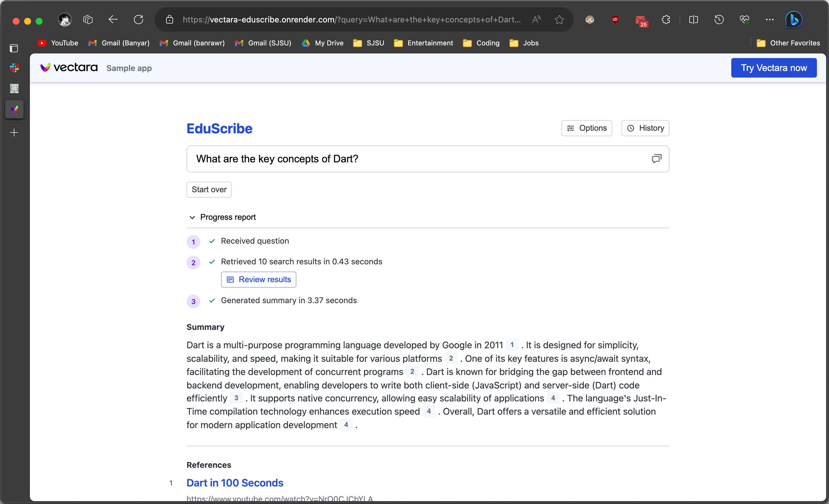829x504 pixels.
Task: Click the Start over button
Action: 209,190
